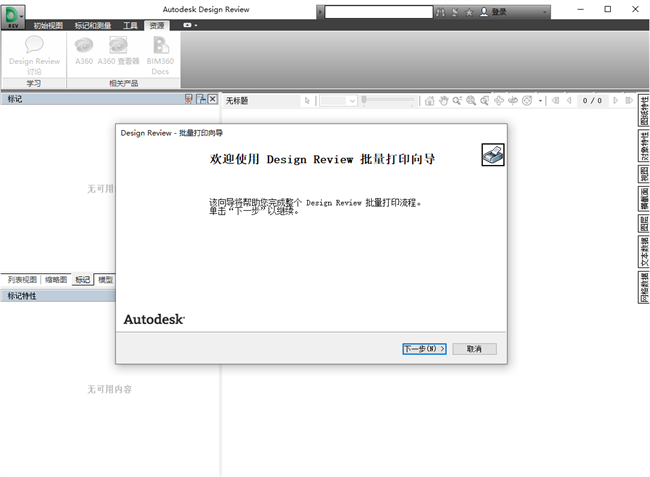
Task: Open the Communication Center satellite icon
Action: click(x=455, y=12)
